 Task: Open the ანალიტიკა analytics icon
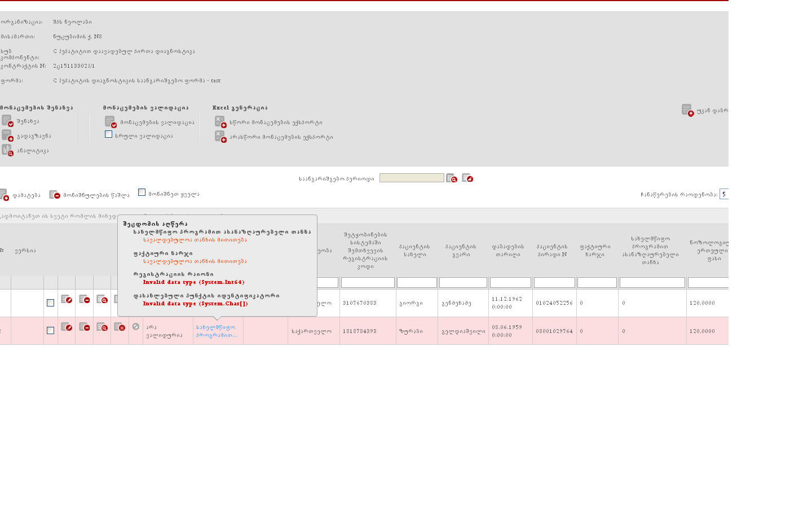click(7, 150)
